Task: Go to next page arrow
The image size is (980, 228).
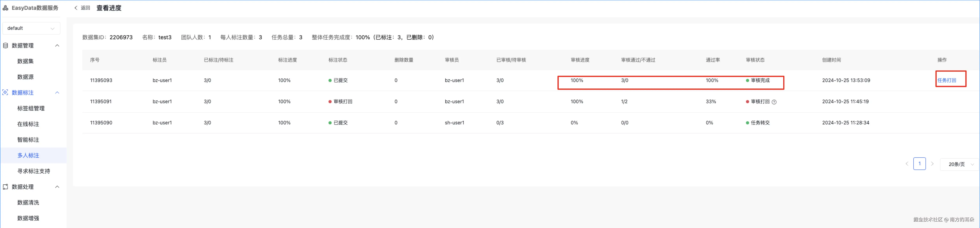Action: click(932, 164)
